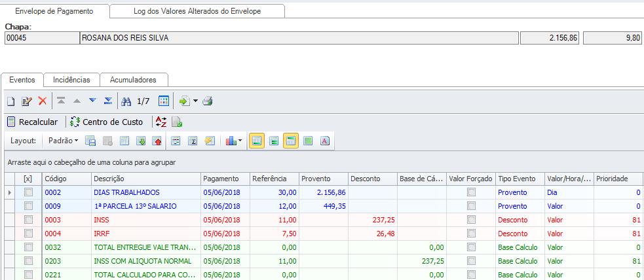This screenshot has width=644, height=280.
Task: Toggle Valor Forçado for INSS COM ALIQUOTA NORMAL
Action: [471, 261]
